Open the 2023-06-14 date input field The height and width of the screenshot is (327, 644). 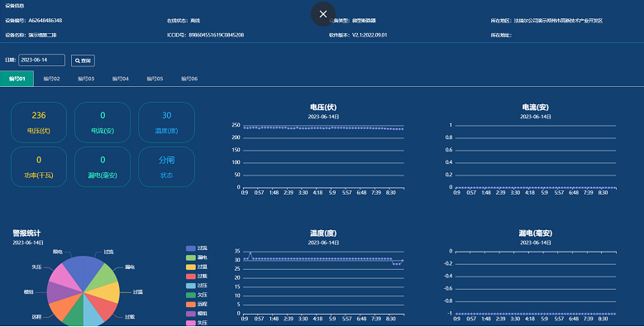tap(41, 60)
